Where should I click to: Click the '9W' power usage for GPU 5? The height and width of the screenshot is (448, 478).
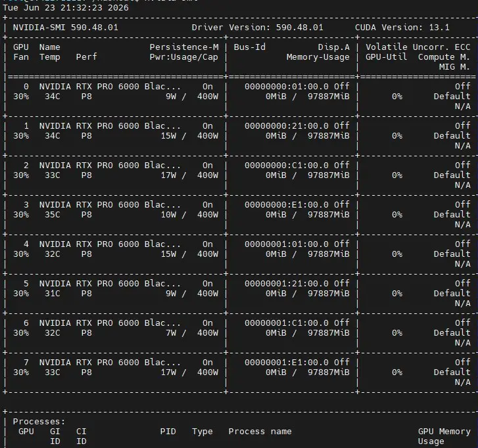coord(171,294)
